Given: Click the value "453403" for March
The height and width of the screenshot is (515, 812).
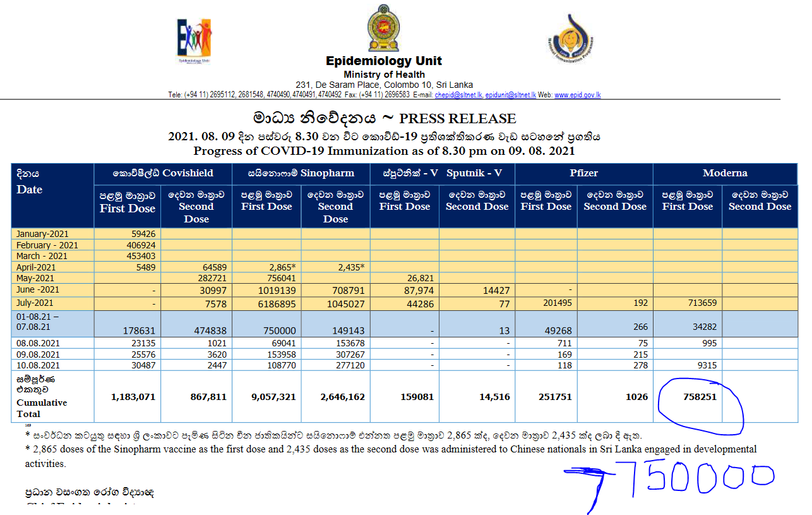Looking at the screenshot, I should [x=140, y=256].
